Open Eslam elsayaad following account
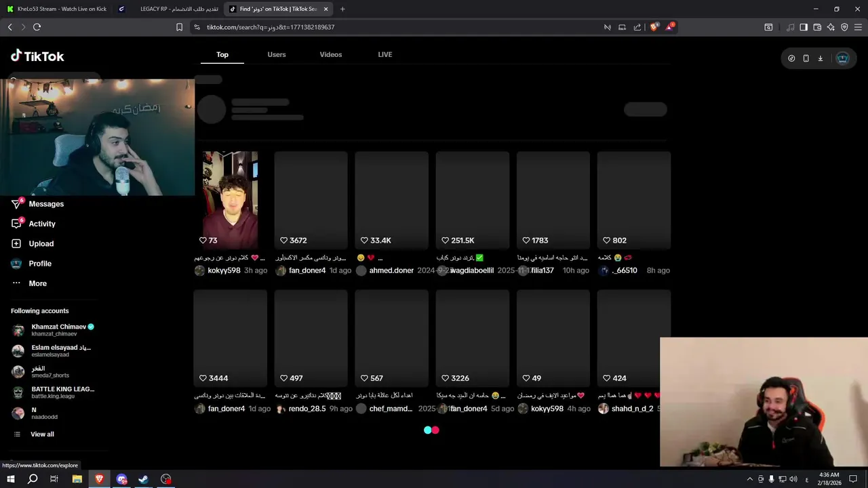Image resolution: width=868 pixels, height=488 pixels. pyautogui.click(x=52, y=350)
